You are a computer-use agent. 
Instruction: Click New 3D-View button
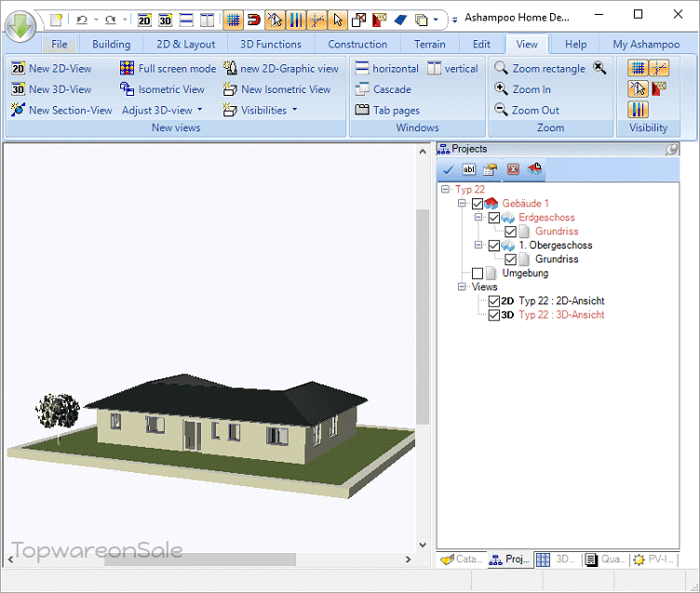tap(51, 89)
